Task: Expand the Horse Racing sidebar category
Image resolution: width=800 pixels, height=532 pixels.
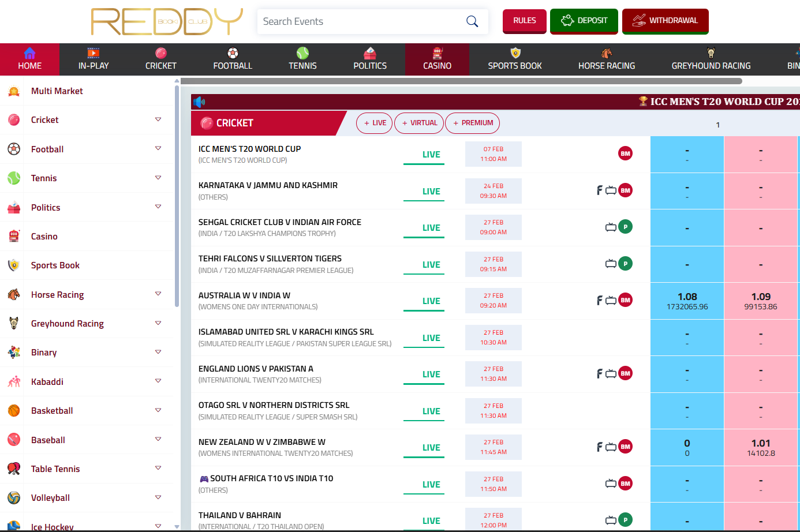Action: (158, 294)
